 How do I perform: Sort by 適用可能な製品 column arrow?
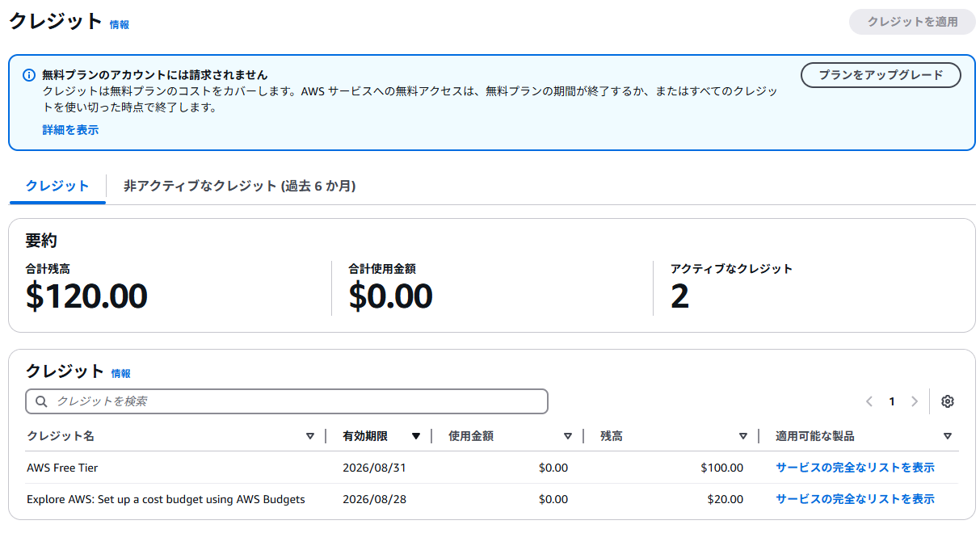pos(948,436)
